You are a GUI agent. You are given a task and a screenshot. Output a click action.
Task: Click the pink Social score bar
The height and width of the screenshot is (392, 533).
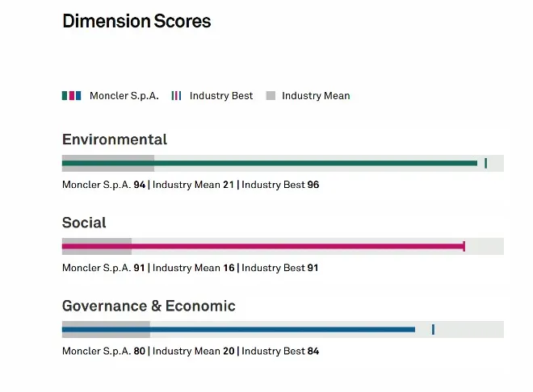pyautogui.click(x=262, y=246)
